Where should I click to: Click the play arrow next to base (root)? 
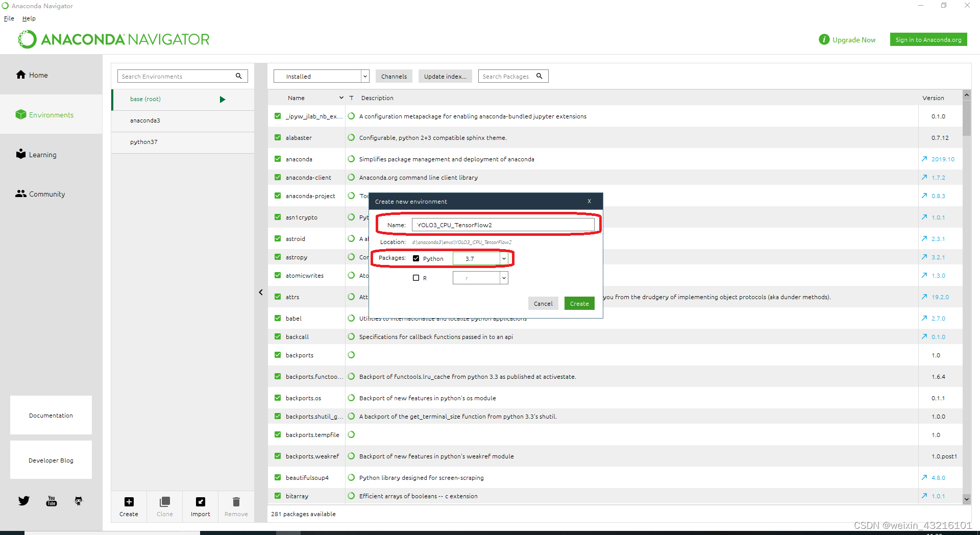[223, 100]
